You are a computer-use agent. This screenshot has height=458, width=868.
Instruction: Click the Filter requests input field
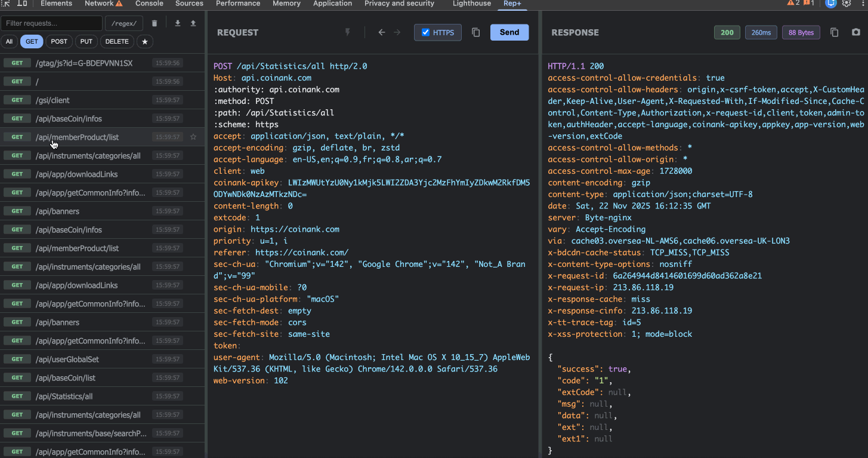[51, 23]
